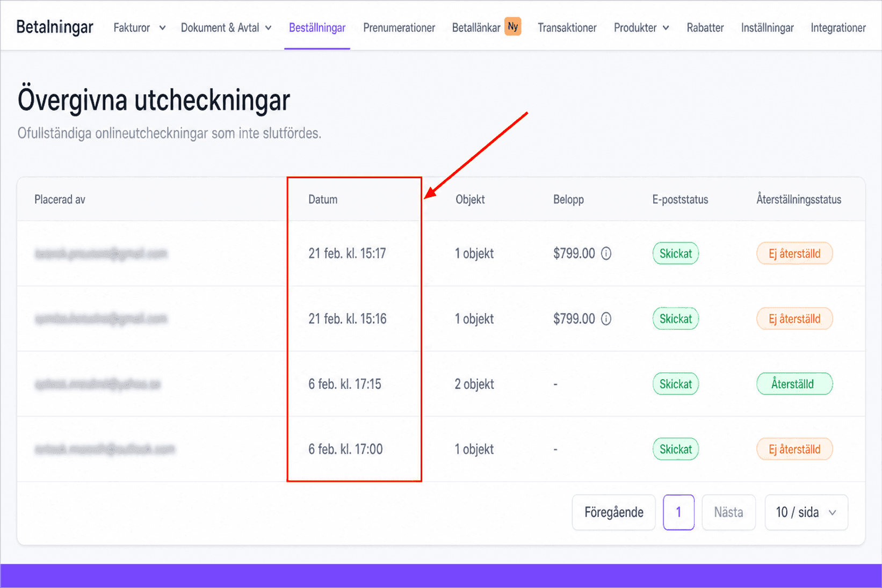882x588 pixels.
Task: Click the $799.00 amount in the 15:16 row
Action: click(574, 319)
